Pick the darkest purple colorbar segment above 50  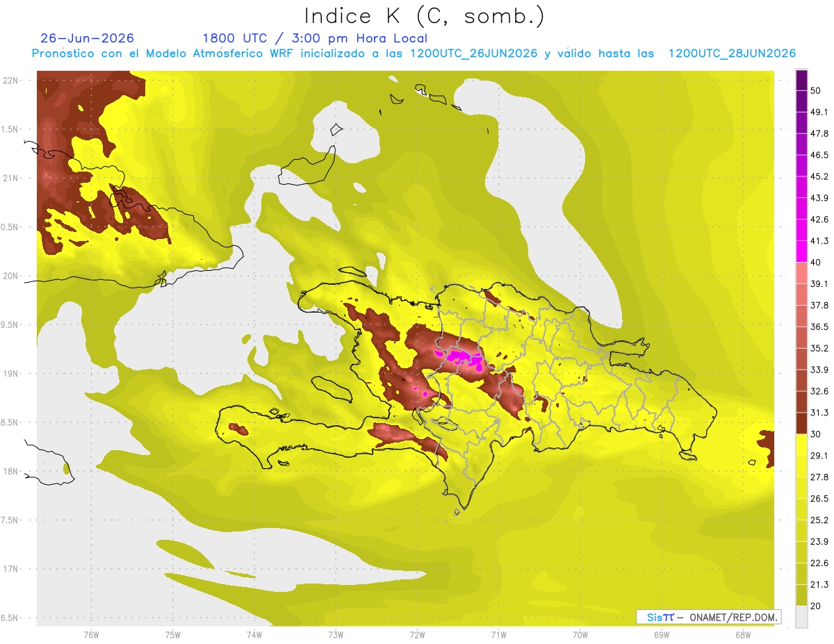coord(801,80)
